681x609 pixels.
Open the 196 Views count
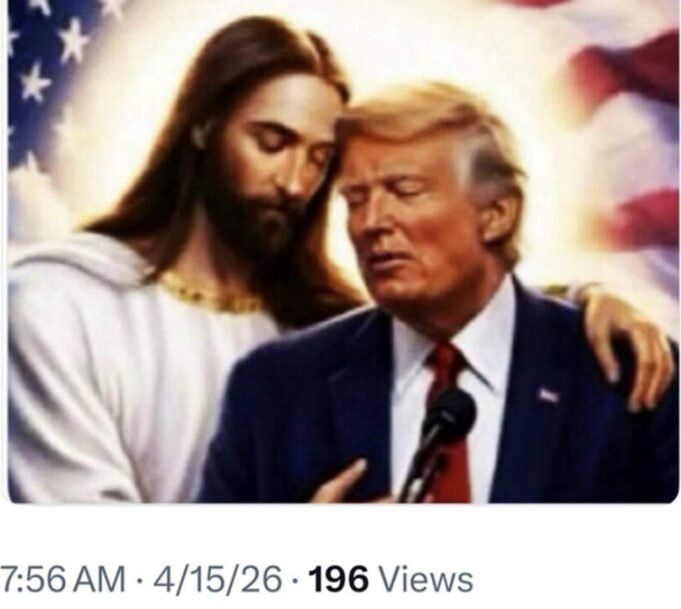[390, 579]
